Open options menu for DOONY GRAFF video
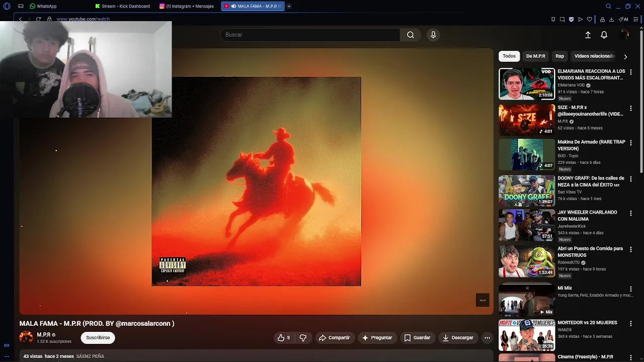 630,179
